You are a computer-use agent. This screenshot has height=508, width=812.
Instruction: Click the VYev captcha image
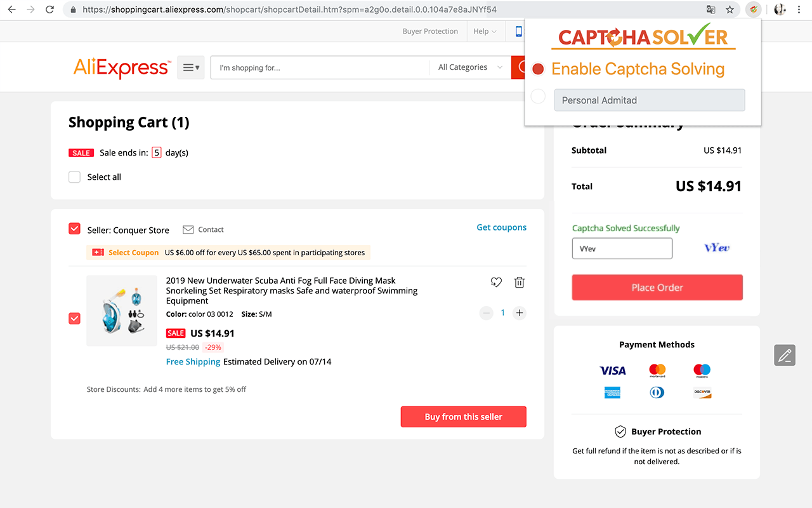(x=717, y=248)
